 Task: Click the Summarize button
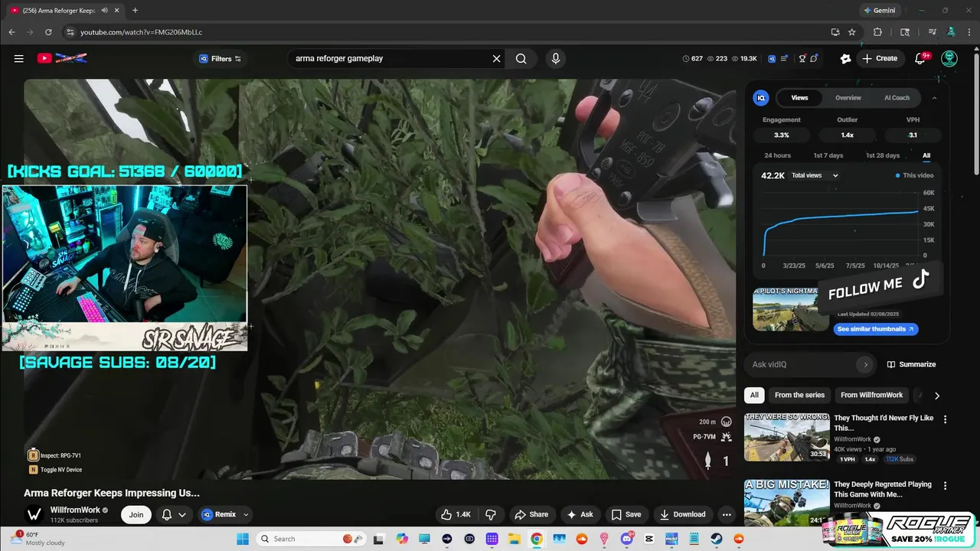pyautogui.click(x=911, y=364)
